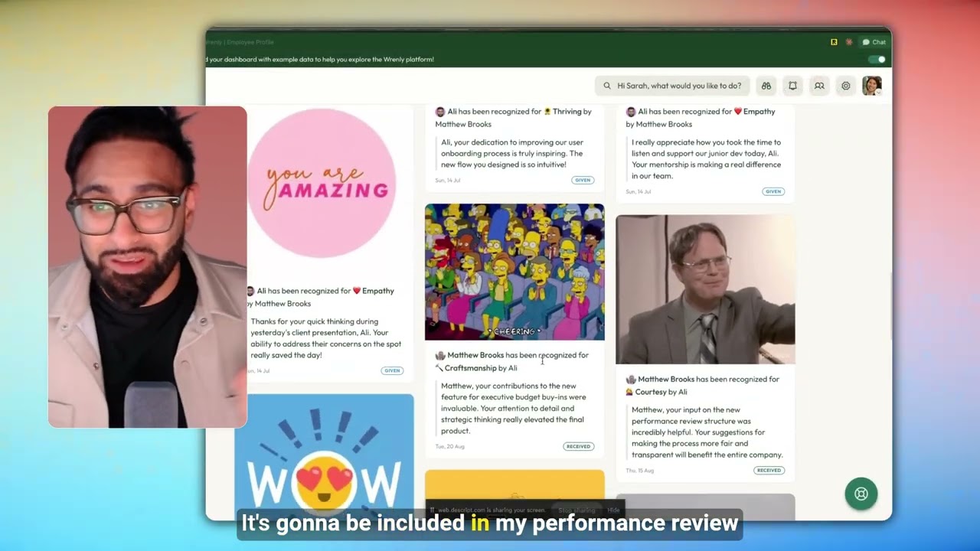Screen dimensions: 980x551
Task: Open the Chat button
Action: point(874,42)
